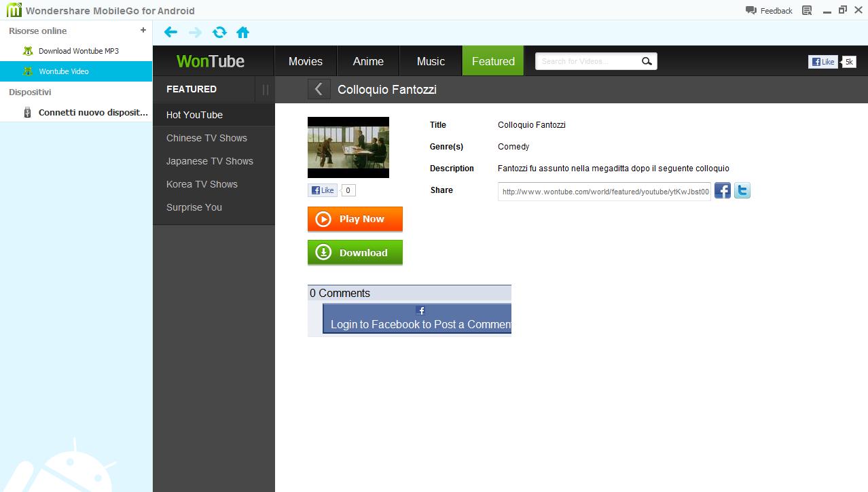Click the share URL text field
Screen dimensions: 868x492
point(604,192)
